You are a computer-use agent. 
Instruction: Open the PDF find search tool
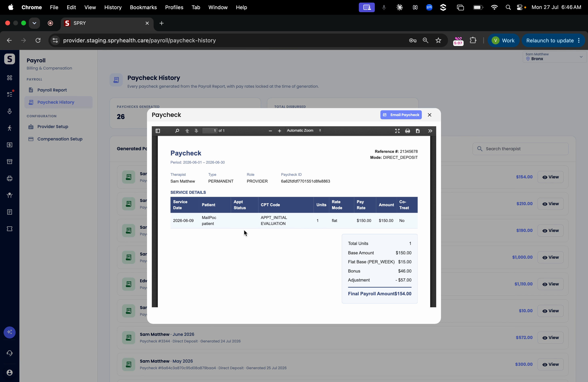(x=177, y=131)
